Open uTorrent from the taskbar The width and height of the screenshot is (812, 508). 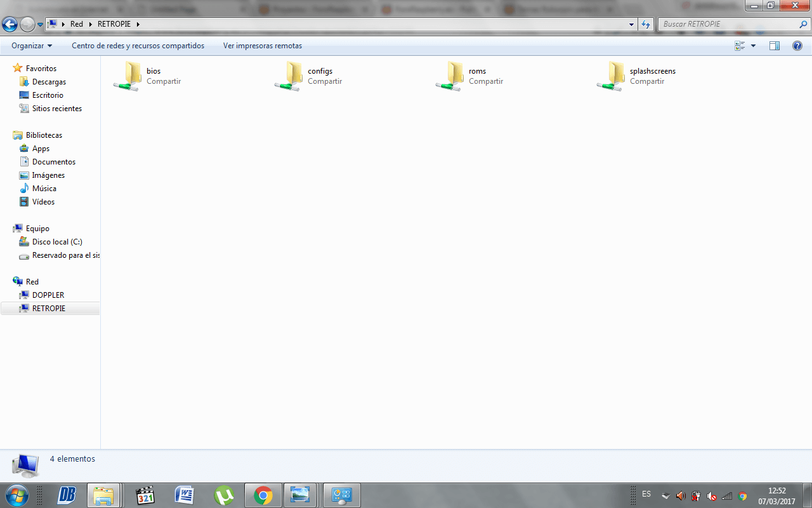[x=224, y=495]
